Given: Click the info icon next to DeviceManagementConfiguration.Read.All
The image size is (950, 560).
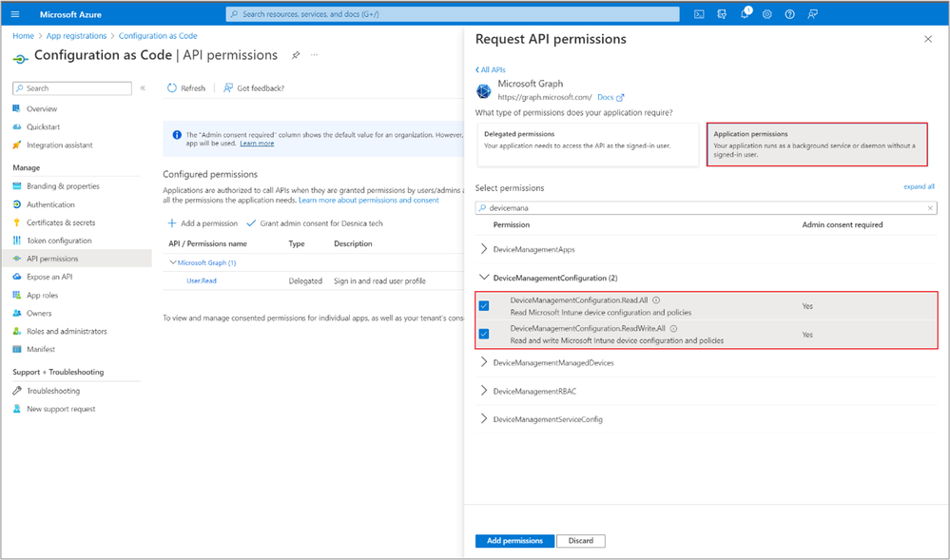Looking at the screenshot, I should (x=656, y=300).
